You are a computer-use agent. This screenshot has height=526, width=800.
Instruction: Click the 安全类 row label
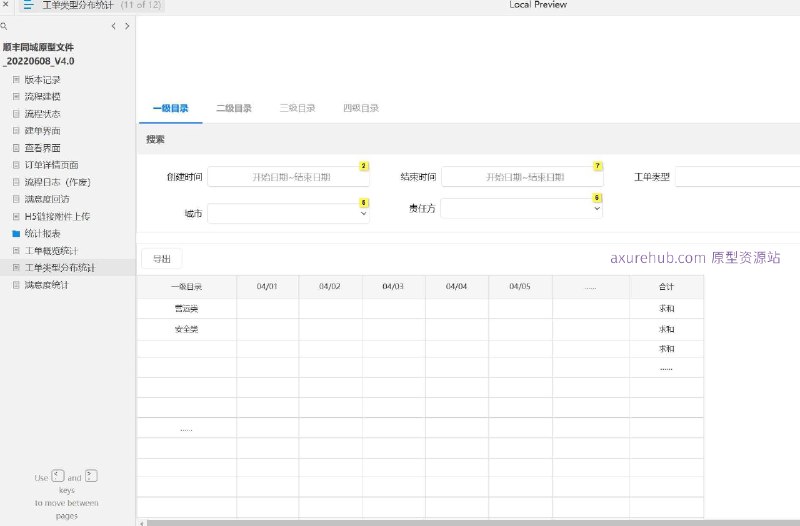click(x=186, y=330)
